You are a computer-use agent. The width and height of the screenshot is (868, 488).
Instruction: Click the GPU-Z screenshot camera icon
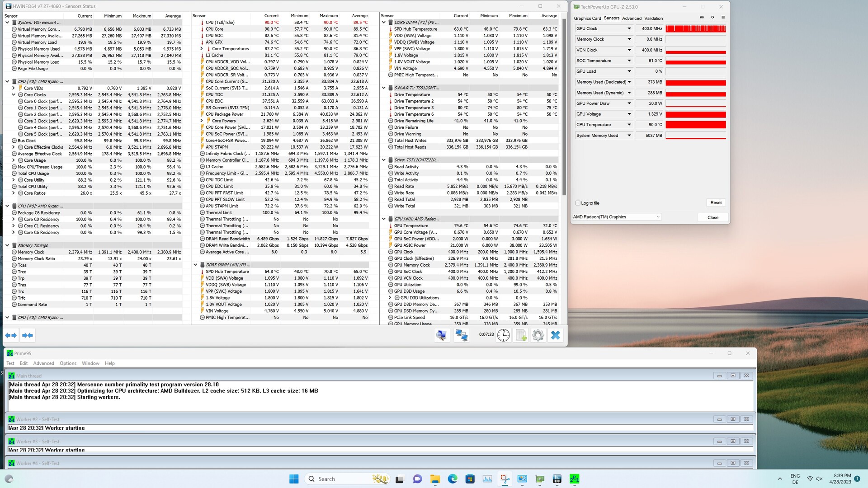pos(702,17)
